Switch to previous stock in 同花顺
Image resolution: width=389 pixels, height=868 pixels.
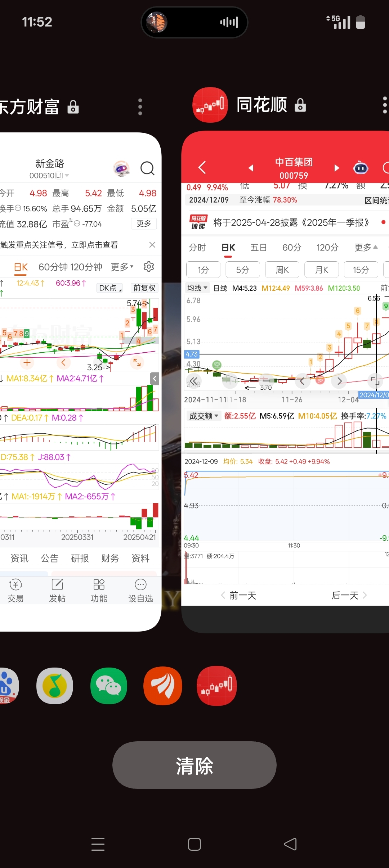(251, 168)
